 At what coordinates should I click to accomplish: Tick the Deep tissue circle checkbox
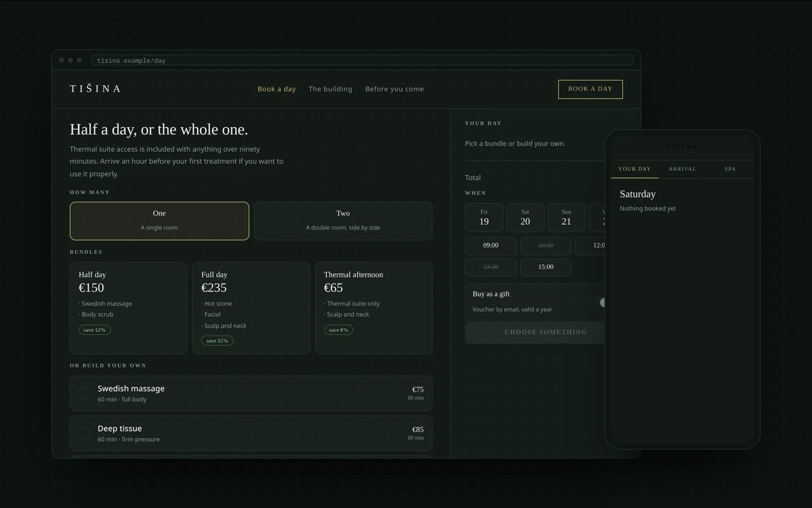84,433
